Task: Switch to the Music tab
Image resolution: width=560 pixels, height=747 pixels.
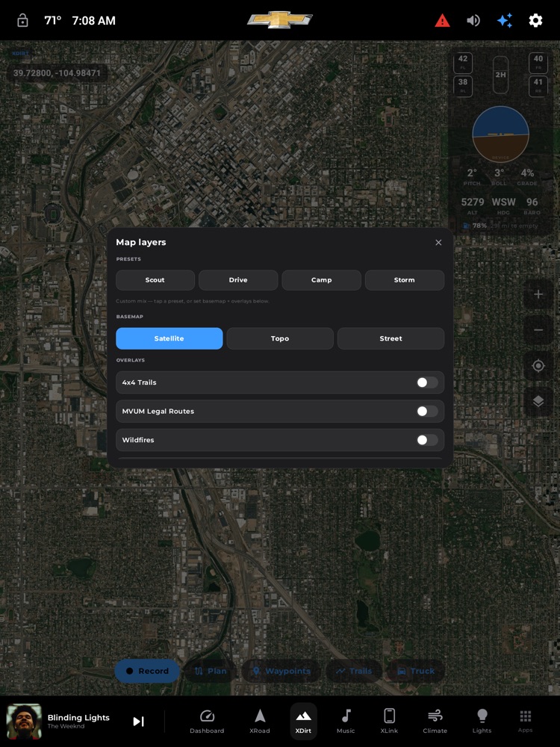Action: [346, 722]
